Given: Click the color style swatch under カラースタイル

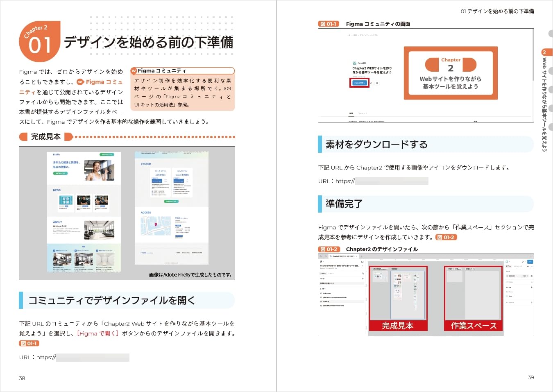Looking at the screenshot, I should 507,296.
